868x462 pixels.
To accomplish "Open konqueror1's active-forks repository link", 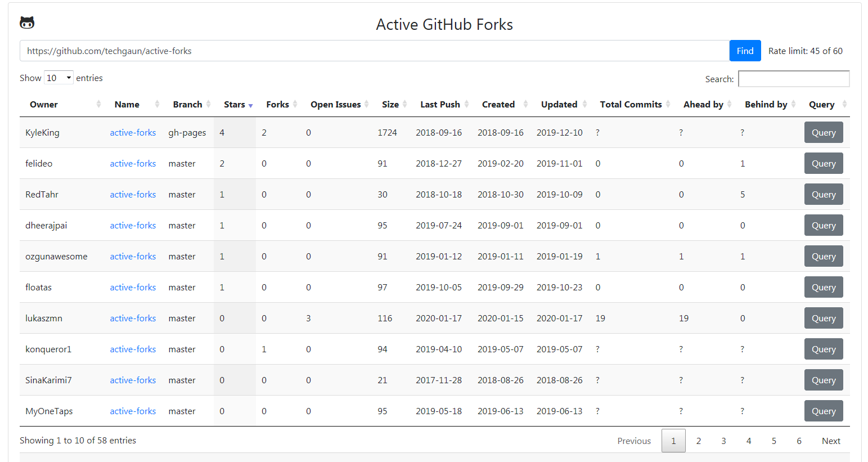I will coord(133,349).
